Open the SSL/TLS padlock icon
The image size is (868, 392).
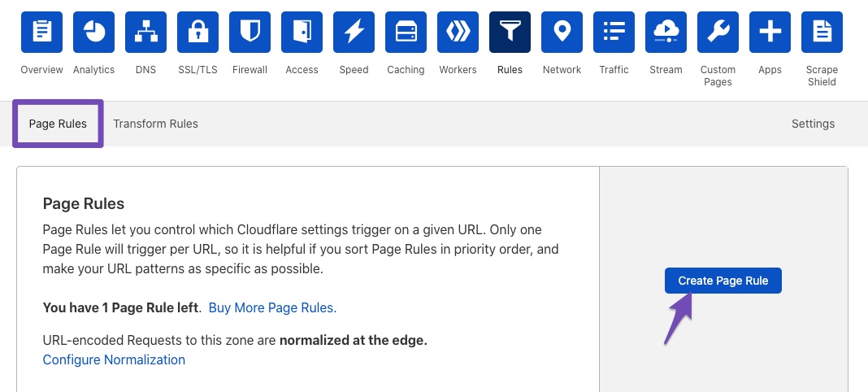[197, 32]
